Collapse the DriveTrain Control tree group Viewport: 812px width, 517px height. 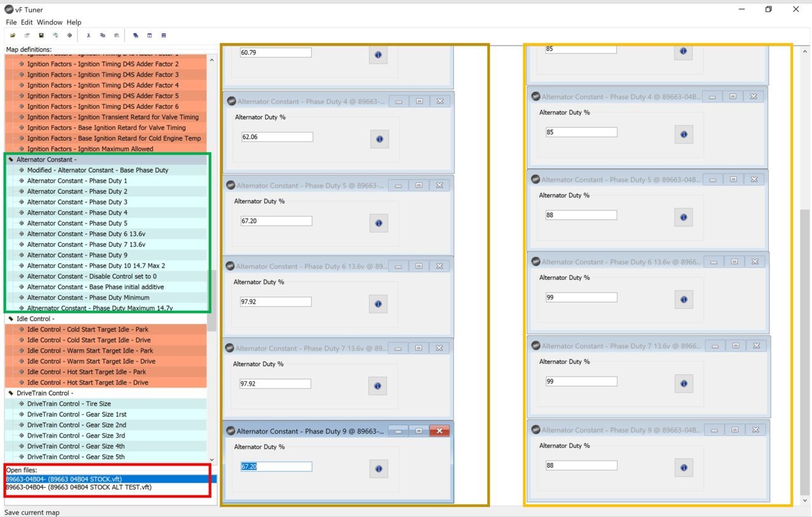[x=11, y=393]
